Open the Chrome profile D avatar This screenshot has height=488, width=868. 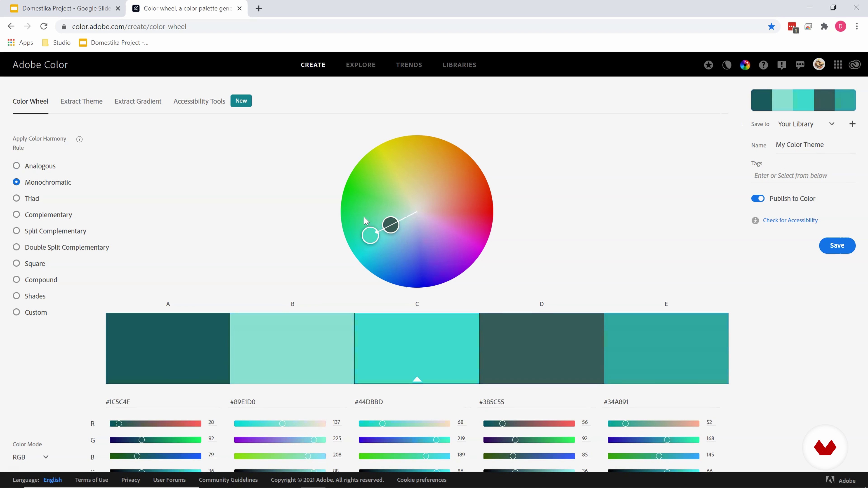click(x=841, y=27)
